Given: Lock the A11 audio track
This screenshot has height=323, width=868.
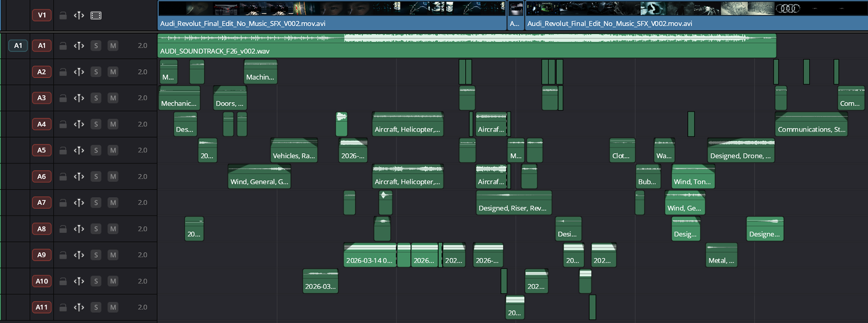Looking at the screenshot, I should 63,308.
